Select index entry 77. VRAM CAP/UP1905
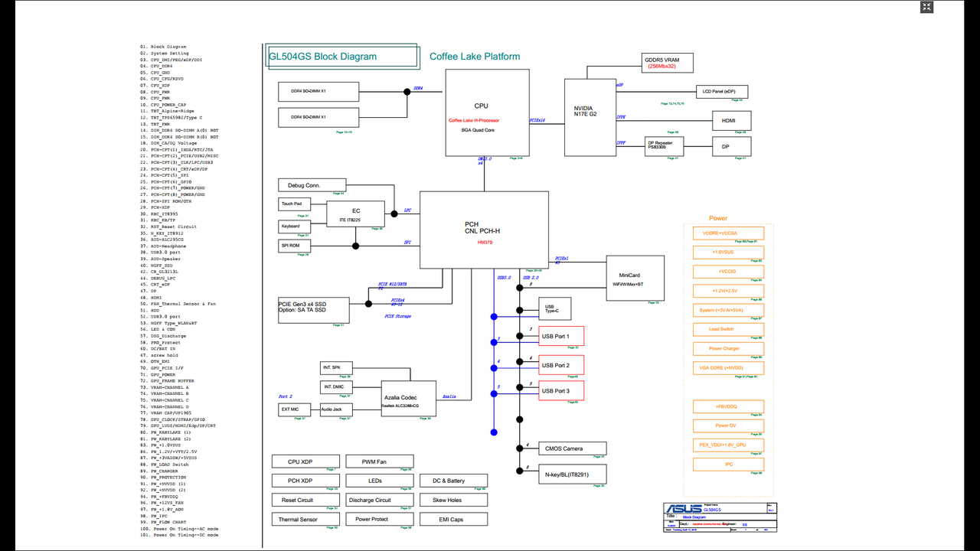The height and width of the screenshot is (551, 980). click(167, 413)
